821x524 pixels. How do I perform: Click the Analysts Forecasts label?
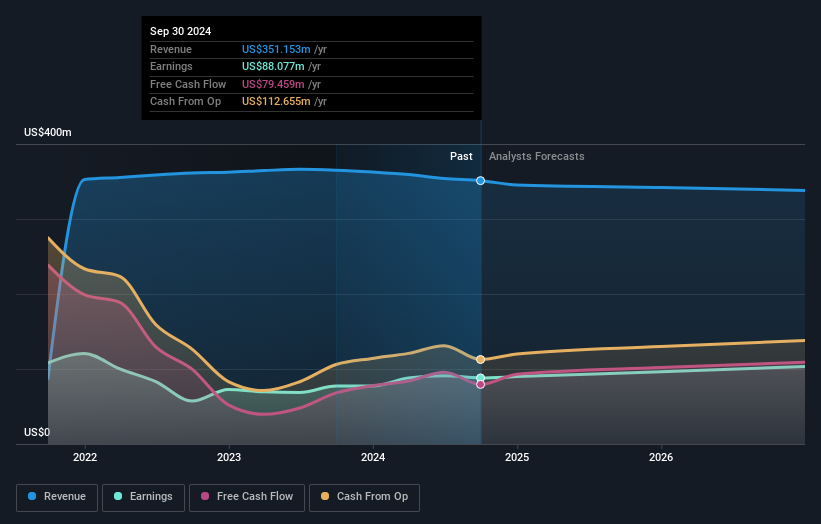(x=537, y=156)
